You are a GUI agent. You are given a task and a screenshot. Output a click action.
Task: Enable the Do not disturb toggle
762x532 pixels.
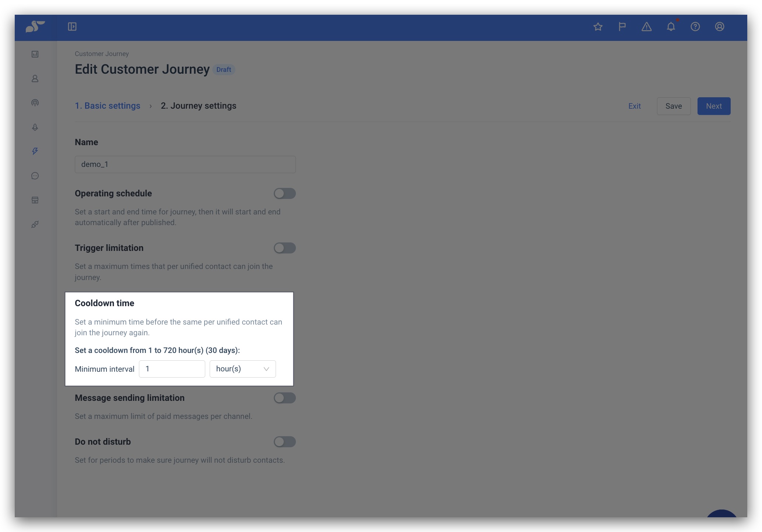click(284, 442)
